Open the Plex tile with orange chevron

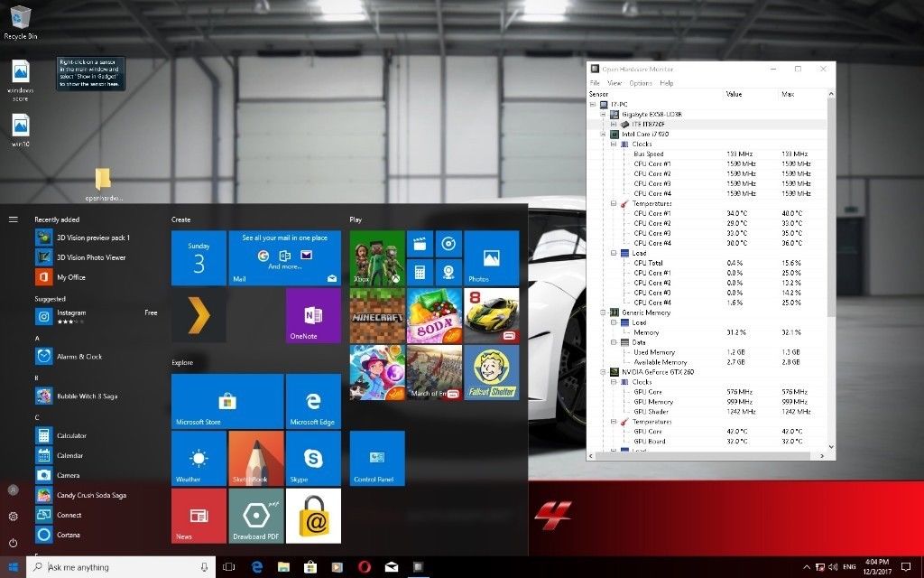199,315
